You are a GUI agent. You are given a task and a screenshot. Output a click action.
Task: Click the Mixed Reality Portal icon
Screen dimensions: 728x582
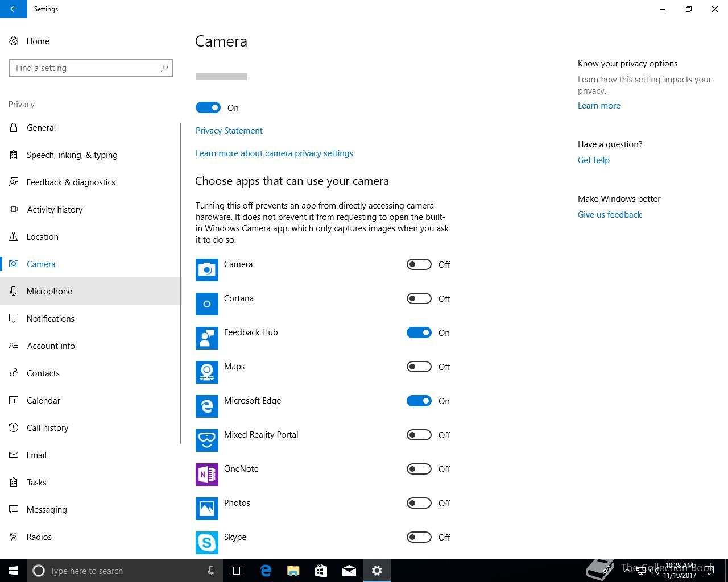click(207, 440)
